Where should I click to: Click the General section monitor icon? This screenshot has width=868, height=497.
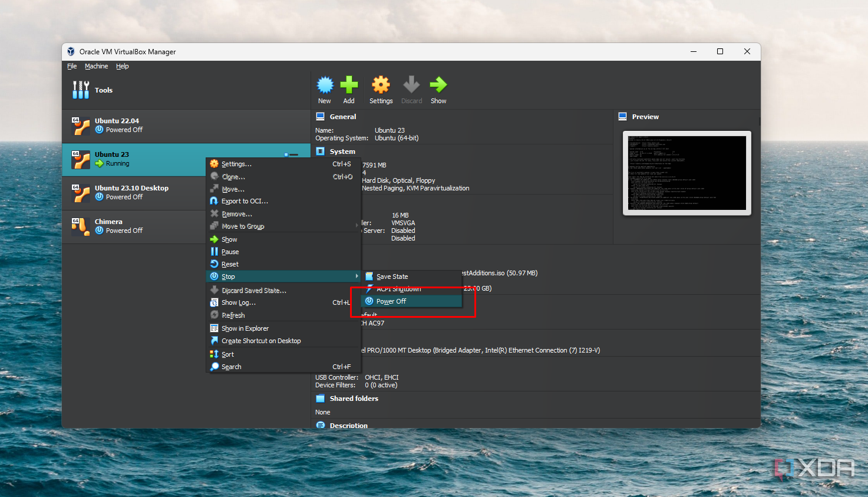[x=321, y=116]
